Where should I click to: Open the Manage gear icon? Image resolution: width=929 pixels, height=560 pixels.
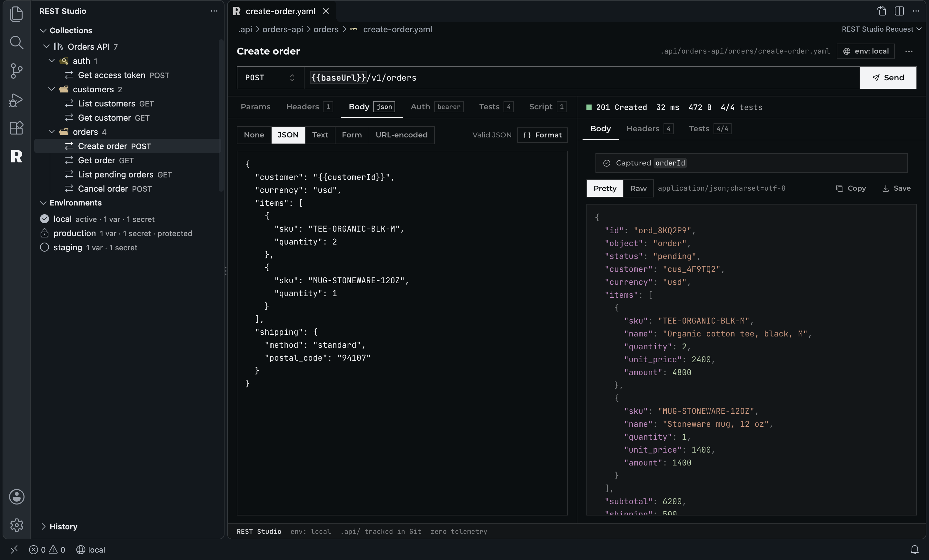16,525
